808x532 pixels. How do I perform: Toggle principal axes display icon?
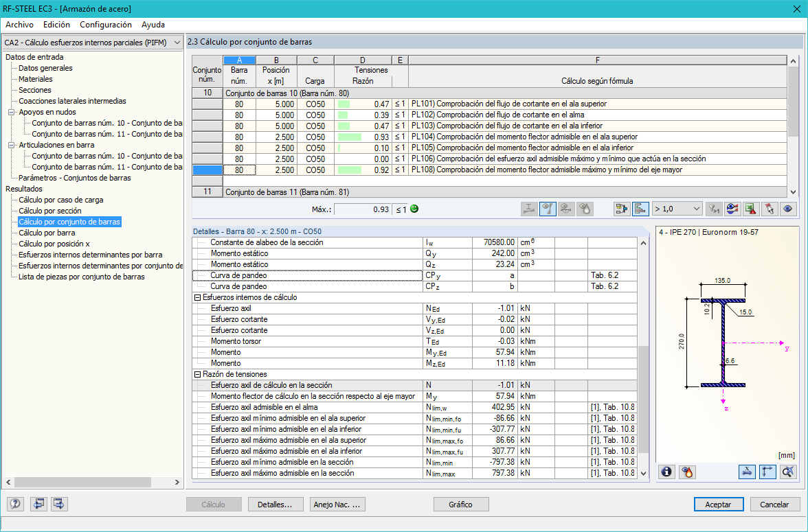(x=767, y=471)
